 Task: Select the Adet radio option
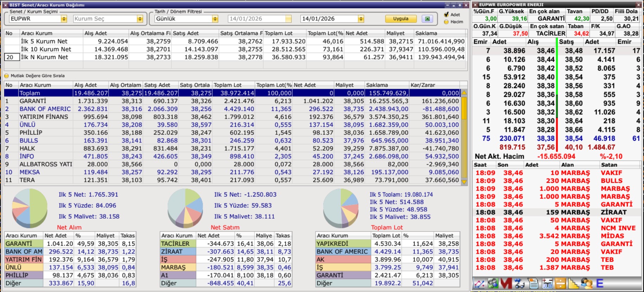tap(447, 15)
